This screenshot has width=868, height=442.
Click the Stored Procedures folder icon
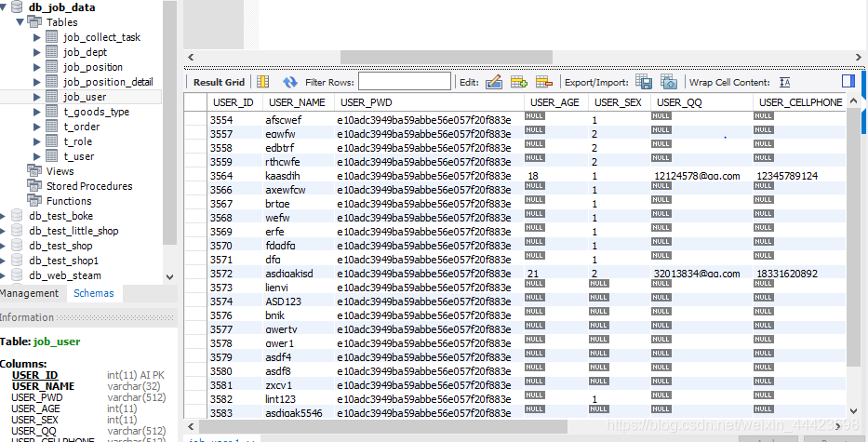tap(33, 186)
